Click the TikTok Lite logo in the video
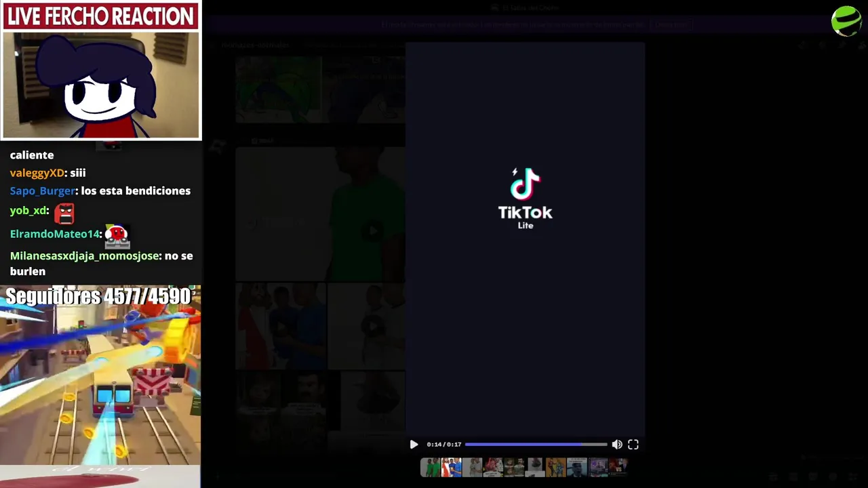Screen dimensions: 868x488 pos(526,198)
